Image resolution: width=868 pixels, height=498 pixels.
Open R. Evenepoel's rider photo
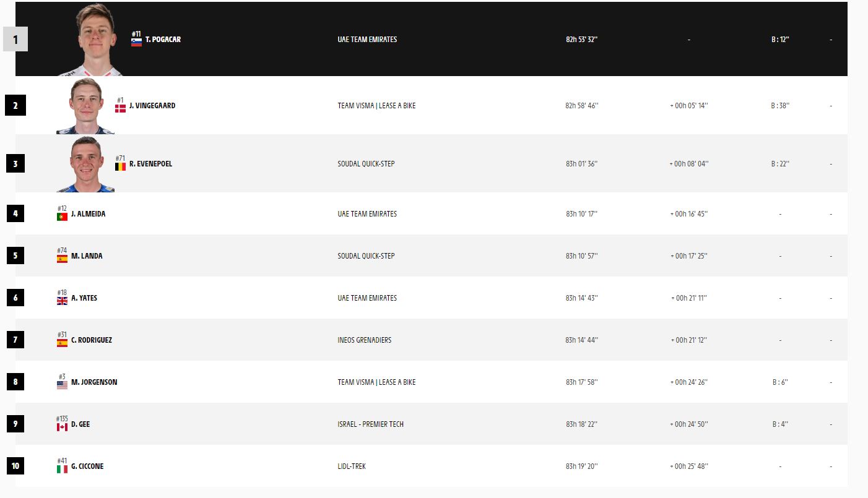click(85, 165)
